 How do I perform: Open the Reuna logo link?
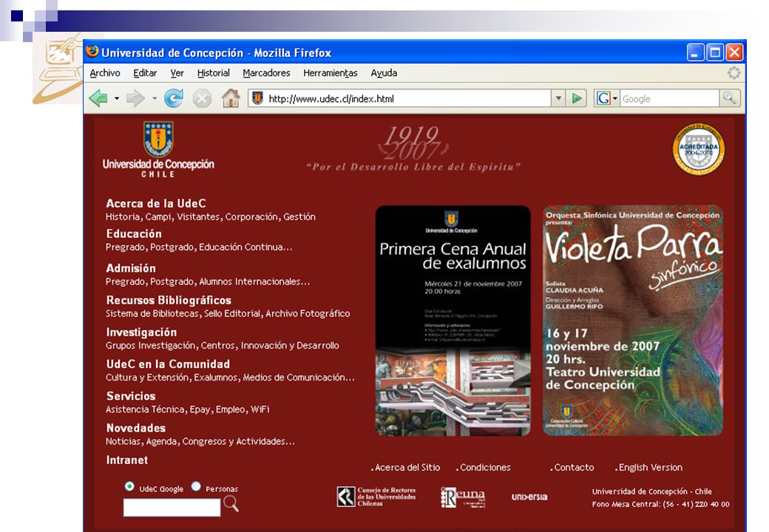pyautogui.click(x=462, y=497)
